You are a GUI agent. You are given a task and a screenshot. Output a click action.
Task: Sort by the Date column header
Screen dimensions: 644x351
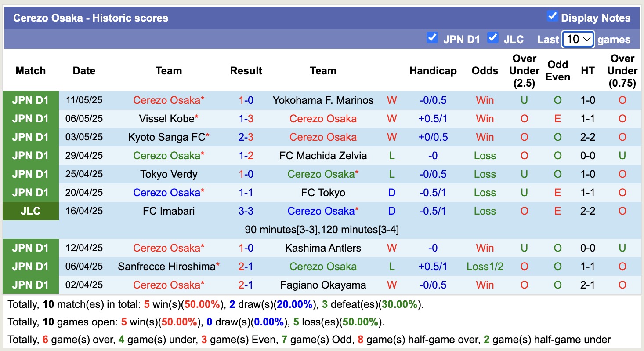tap(83, 70)
